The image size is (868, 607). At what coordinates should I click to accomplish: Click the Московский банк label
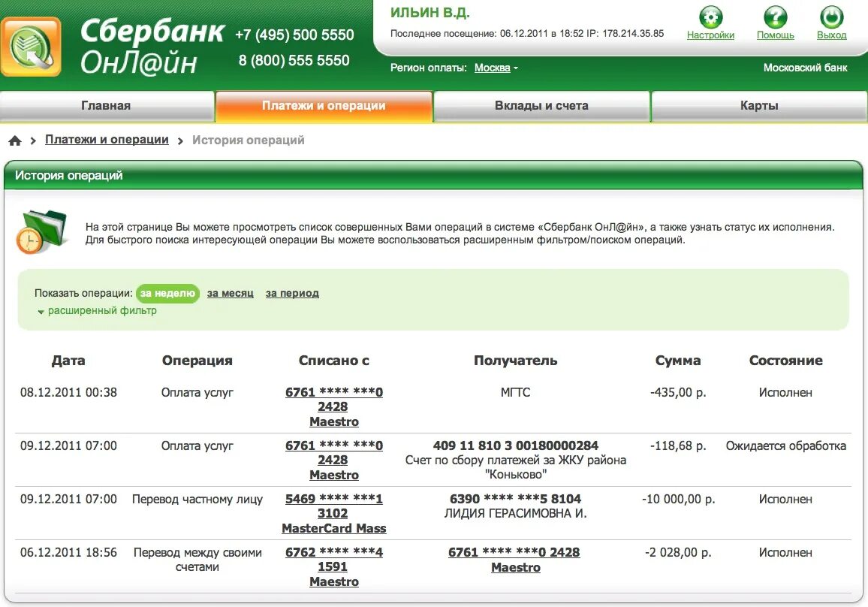(x=805, y=68)
